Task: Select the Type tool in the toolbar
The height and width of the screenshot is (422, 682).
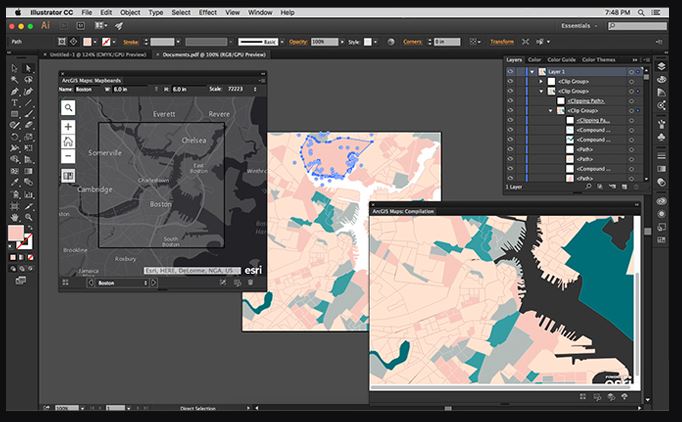Action: click(x=14, y=102)
